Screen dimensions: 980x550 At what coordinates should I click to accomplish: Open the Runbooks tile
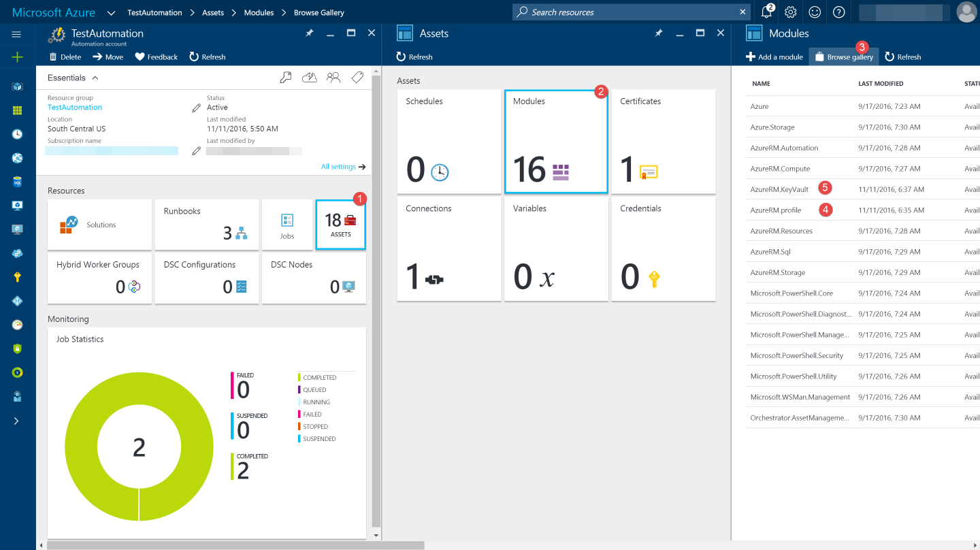pos(207,225)
